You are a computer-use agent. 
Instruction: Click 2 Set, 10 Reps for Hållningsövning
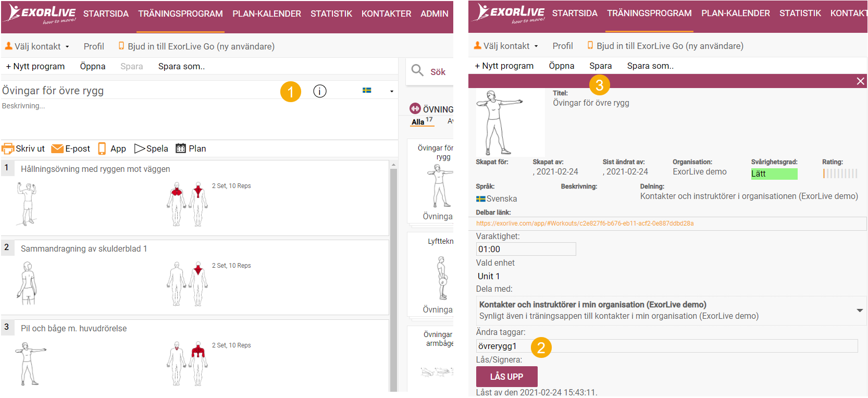click(231, 186)
